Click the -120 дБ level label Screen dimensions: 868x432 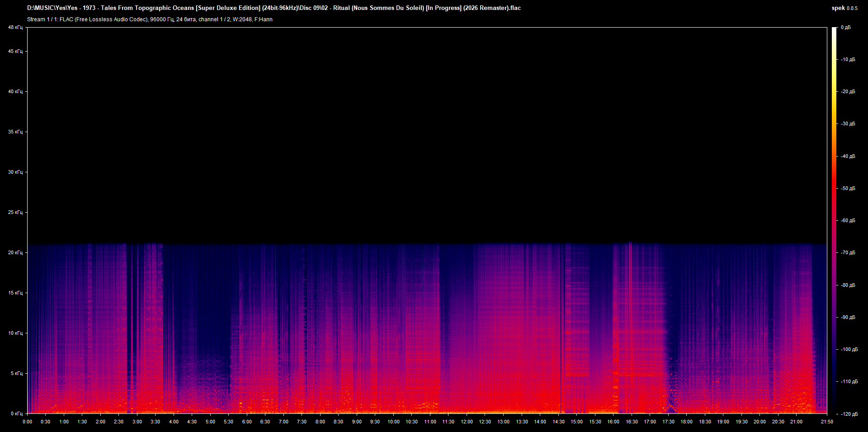click(x=849, y=414)
